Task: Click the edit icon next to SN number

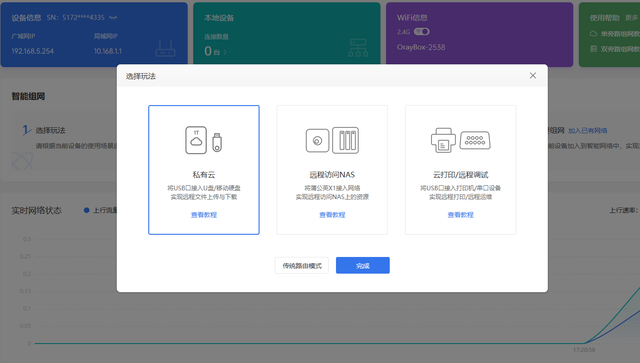Action: (x=113, y=18)
